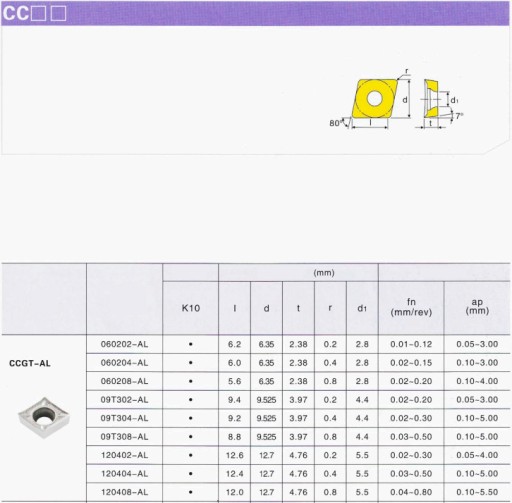Click the K10 dot for 120402-AL
Screen dimensions: 512x503
(191, 455)
